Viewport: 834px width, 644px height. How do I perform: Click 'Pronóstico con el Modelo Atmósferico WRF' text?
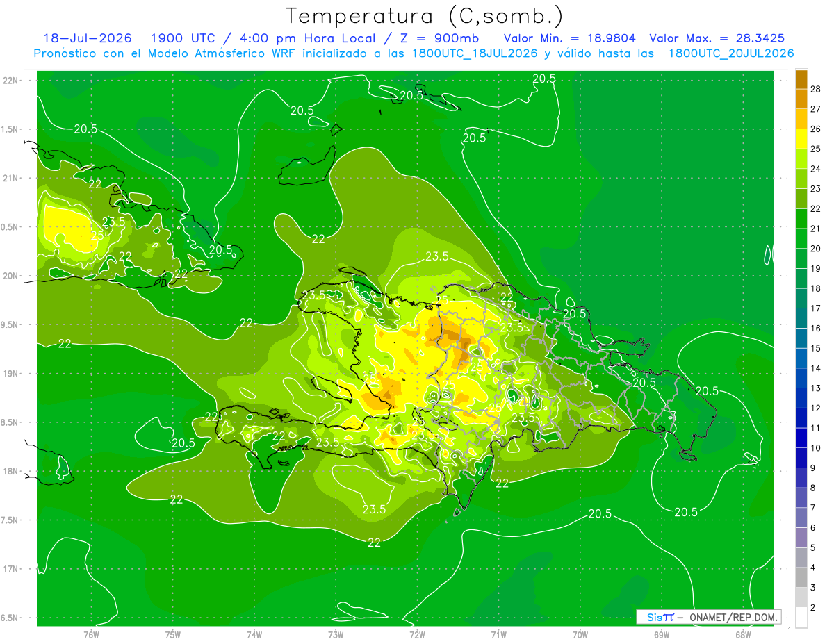tap(166, 53)
